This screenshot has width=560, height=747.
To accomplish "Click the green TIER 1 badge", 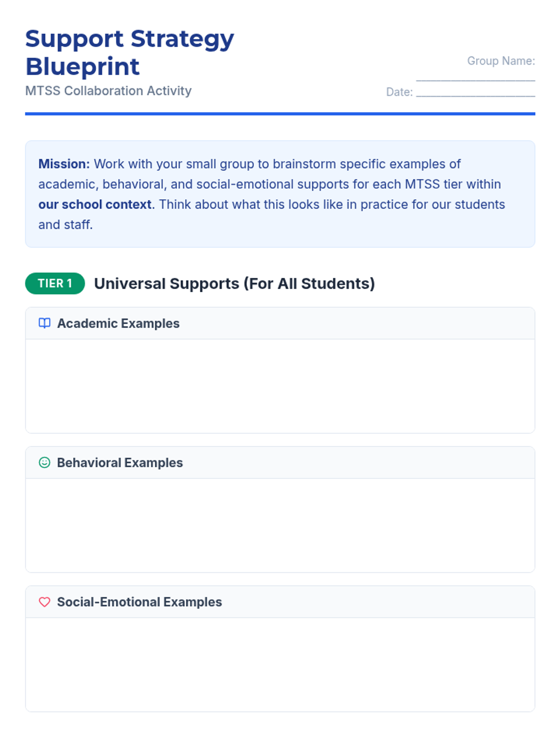I will [55, 283].
